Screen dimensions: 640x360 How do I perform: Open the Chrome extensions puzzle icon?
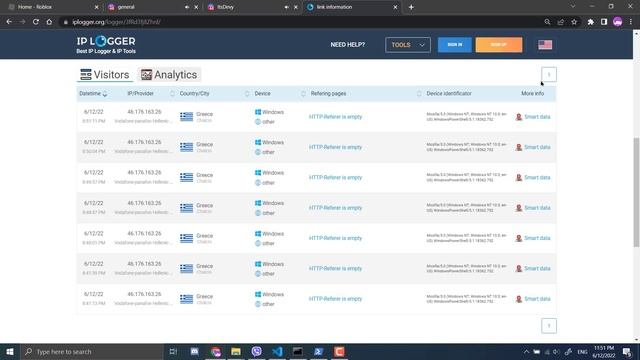coord(591,22)
